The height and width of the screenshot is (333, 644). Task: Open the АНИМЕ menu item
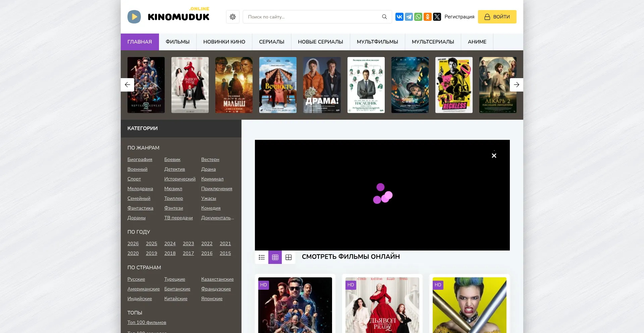(477, 42)
